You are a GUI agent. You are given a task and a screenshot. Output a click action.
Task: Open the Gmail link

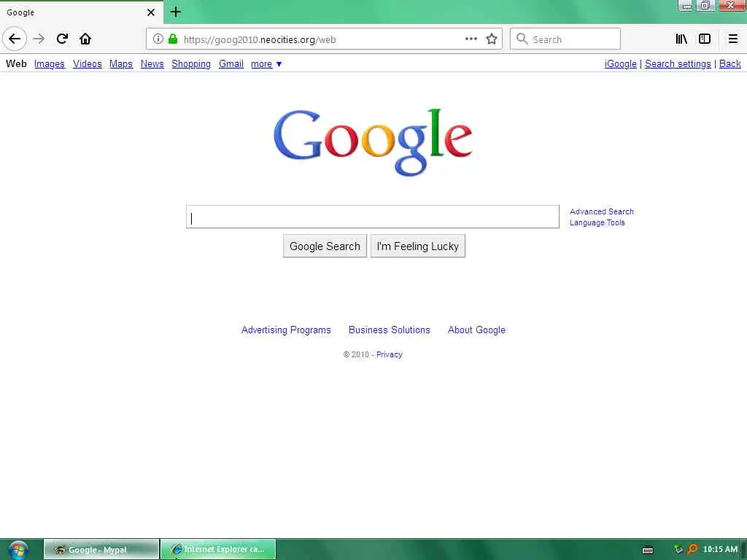coord(231,64)
